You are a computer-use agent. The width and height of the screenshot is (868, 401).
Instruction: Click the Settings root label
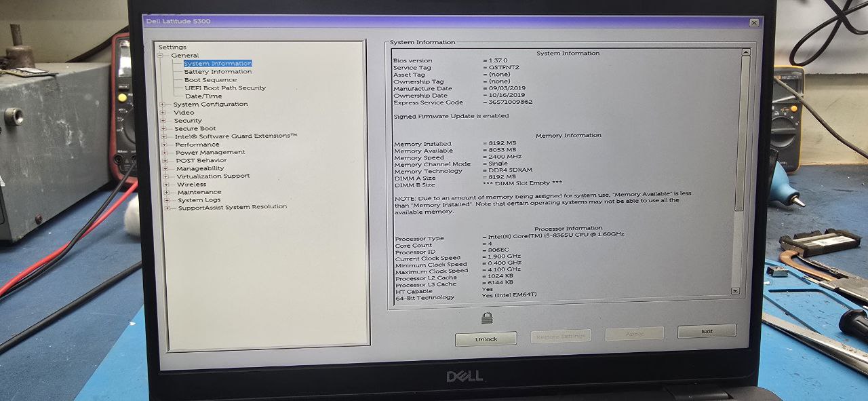point(172,47)
